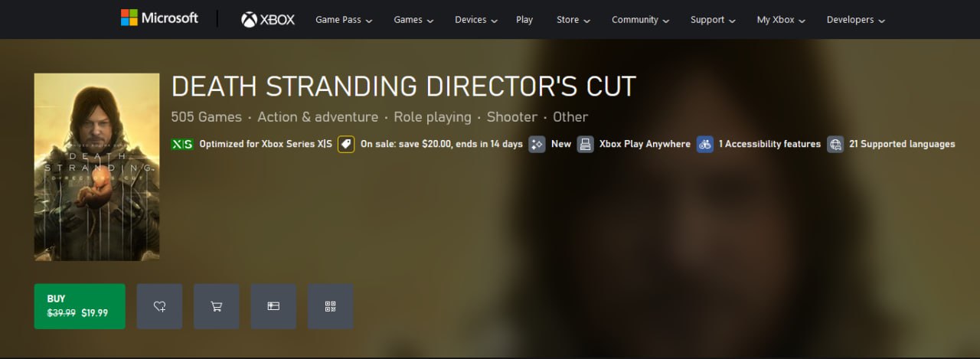The image size is (980, 359).
Task: Click the redeem code card icon
Action: click(x=273, y=306)
